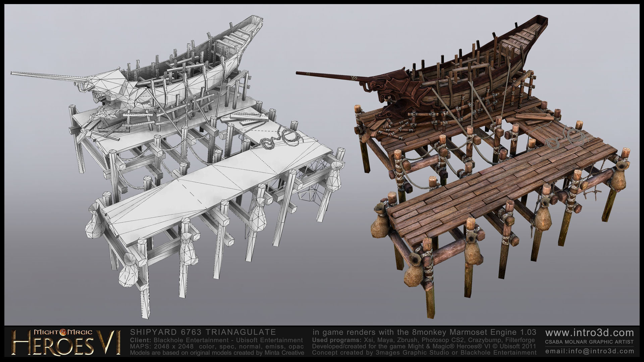Click the 'in game renders with the 8monkey' text

pos(424,332)
